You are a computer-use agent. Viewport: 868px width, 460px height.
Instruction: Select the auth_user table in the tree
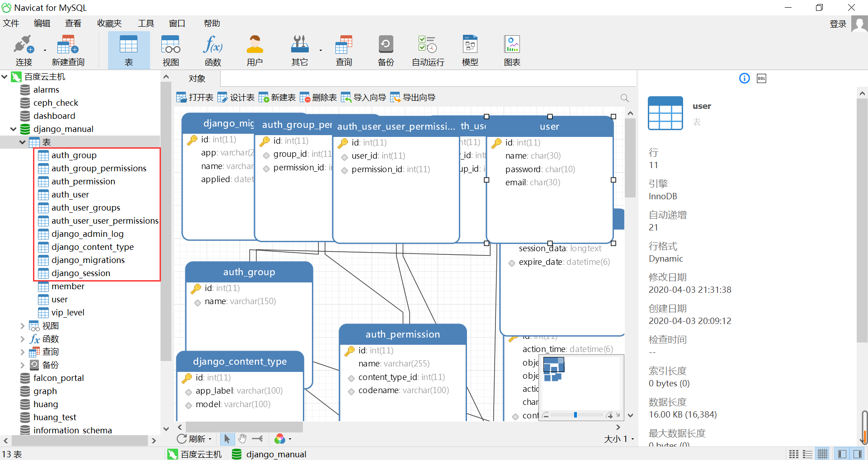point(70,195)
